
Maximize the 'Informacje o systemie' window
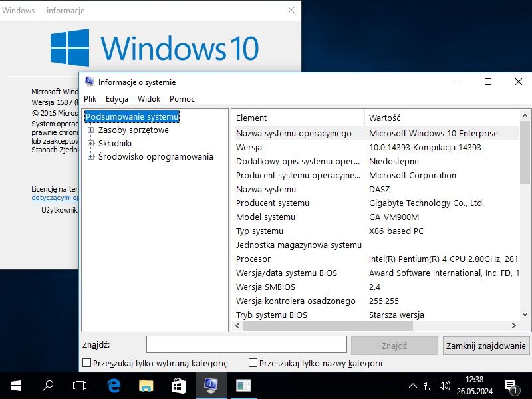[488, 82]
